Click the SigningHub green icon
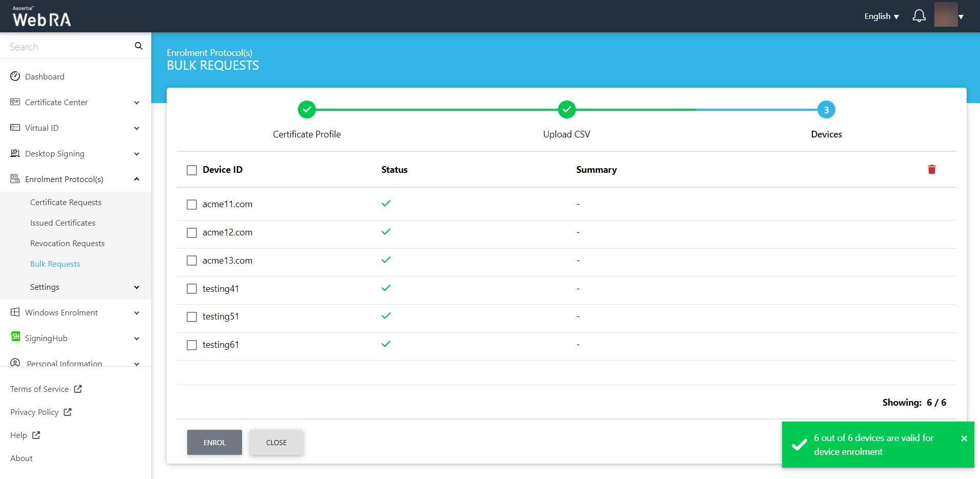This screenshot has height=479, width=980. (x=15, y=336)
